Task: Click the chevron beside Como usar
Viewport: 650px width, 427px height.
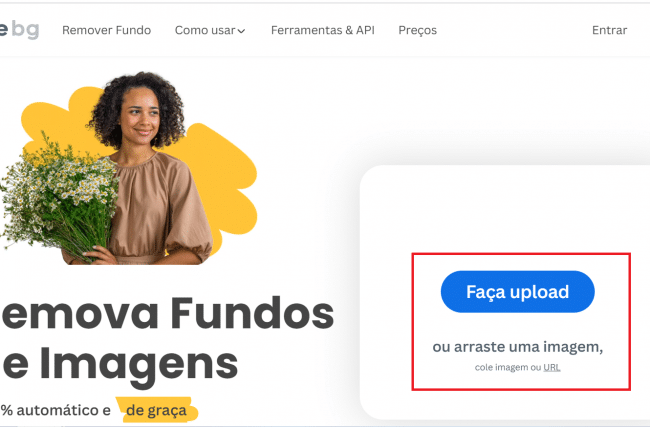Action: 241,31
